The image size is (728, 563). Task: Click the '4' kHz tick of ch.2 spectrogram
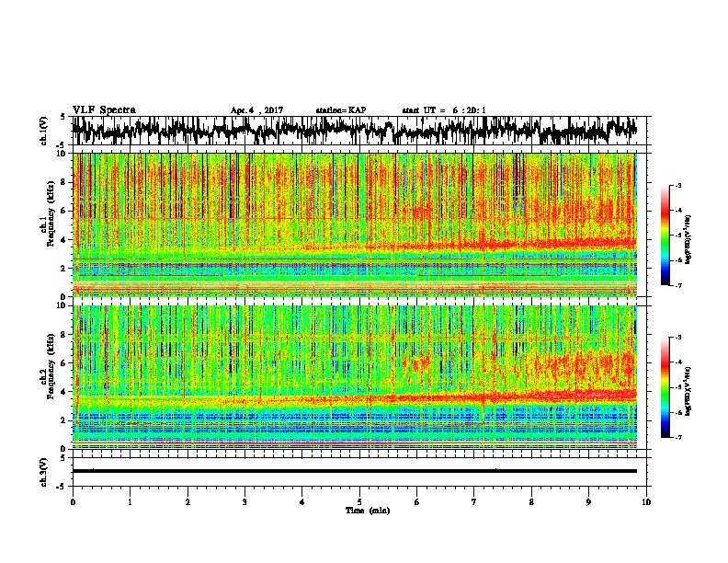65,392
